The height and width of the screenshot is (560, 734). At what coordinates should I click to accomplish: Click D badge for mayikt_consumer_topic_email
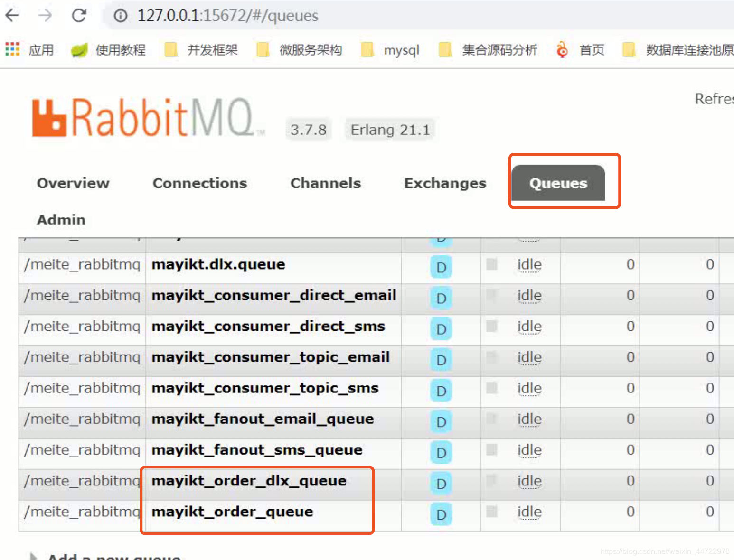441,360
